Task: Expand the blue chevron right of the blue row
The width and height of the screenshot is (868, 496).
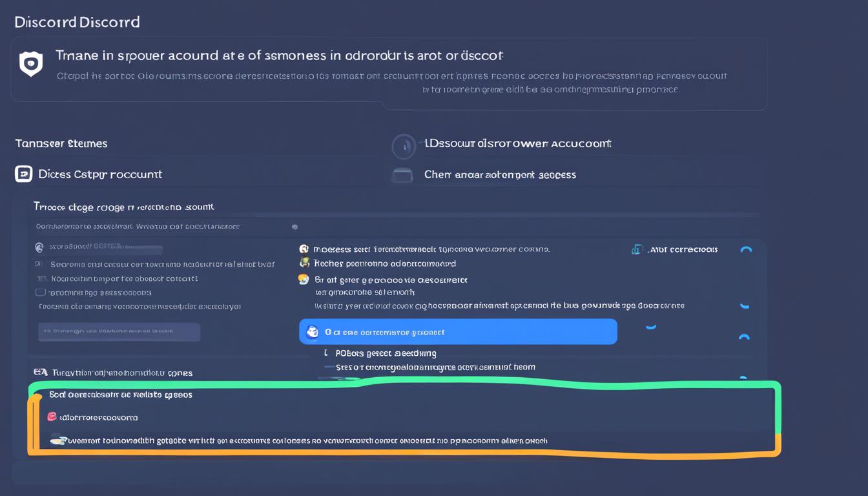Action: point(651,327)
